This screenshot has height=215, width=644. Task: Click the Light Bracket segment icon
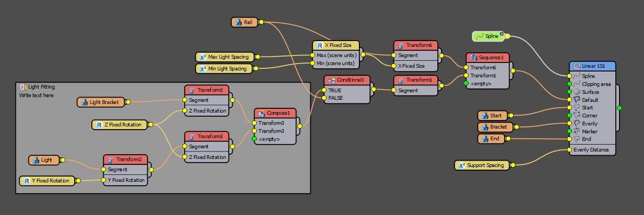84,102
